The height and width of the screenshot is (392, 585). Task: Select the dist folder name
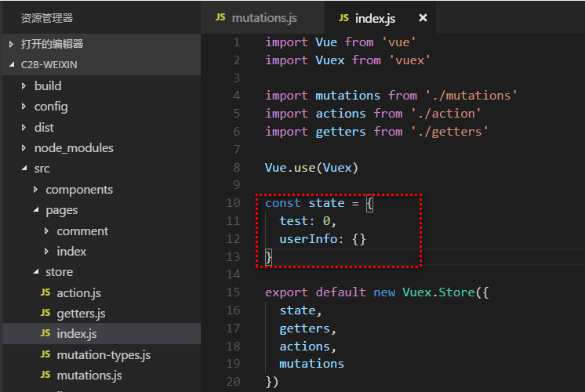[44, 128]
